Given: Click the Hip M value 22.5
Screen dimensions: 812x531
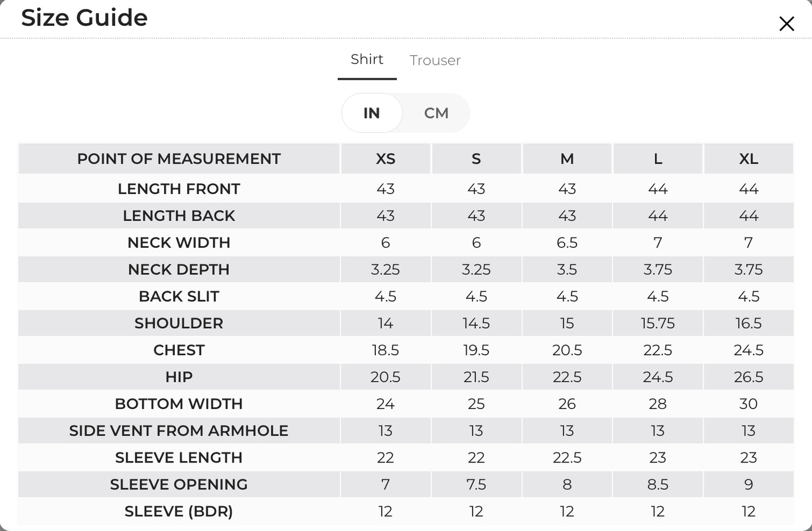Looking at the screenshot, I should click(567, 377).
